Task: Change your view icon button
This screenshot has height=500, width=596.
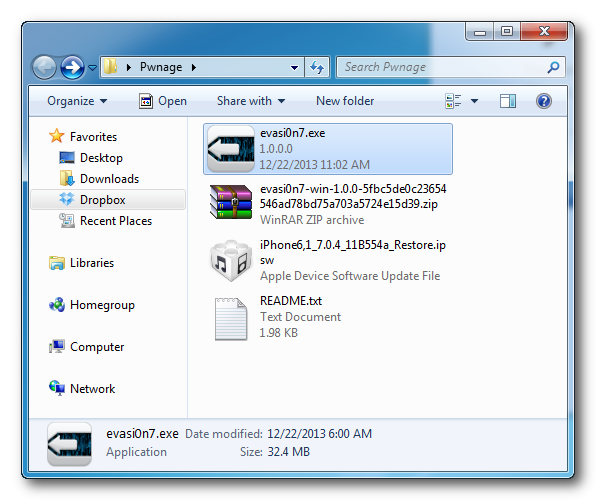Action: (453, 101)
